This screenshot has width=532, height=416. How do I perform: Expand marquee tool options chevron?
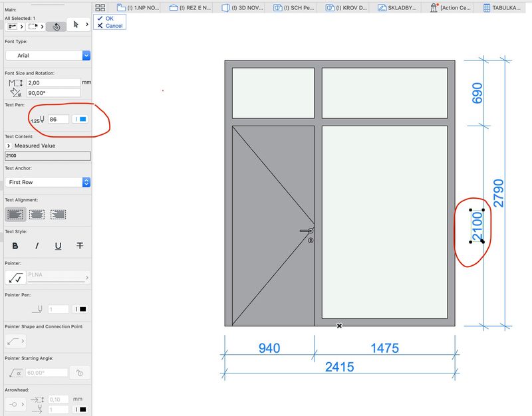point(42,27)
